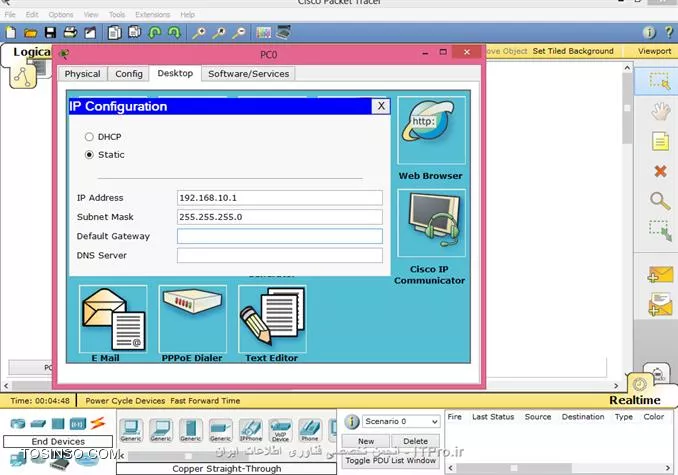Image resolution: width=678 pixels, height=475 pixels.
Task: Click the DNS Server input field
Action: pyautogui.click(x=280, y=255)
